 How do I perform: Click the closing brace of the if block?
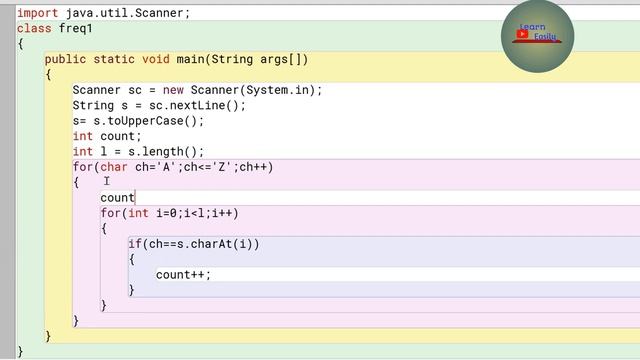131,290
